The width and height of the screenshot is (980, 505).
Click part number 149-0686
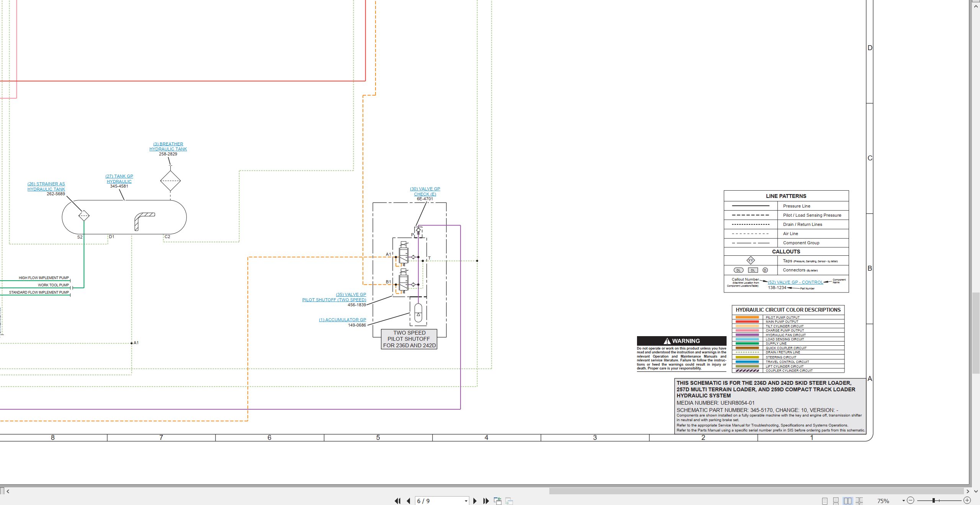coord(357,325)
